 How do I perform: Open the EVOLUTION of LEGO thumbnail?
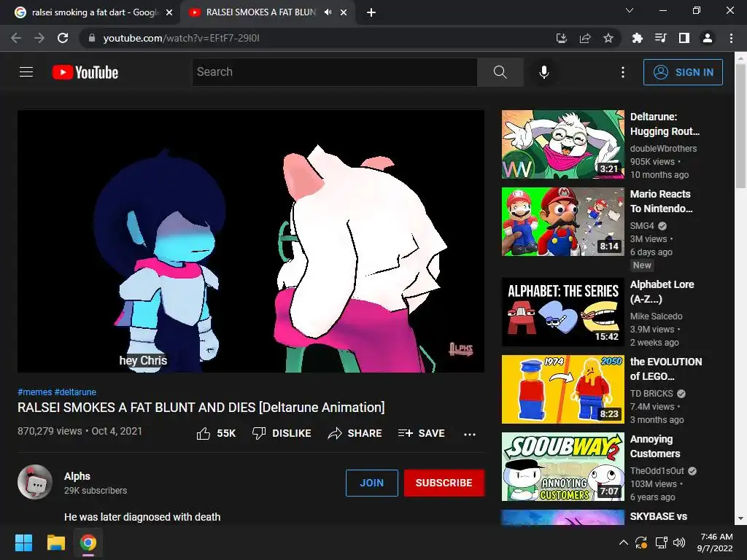pos(562,389)
